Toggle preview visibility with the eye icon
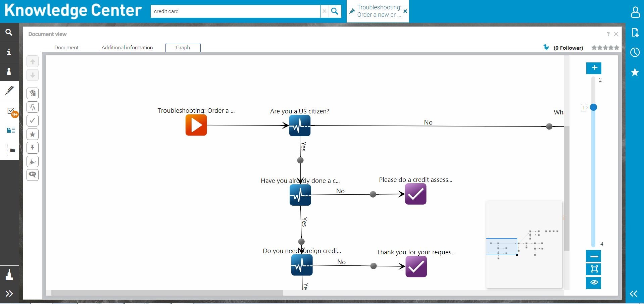 593,283
